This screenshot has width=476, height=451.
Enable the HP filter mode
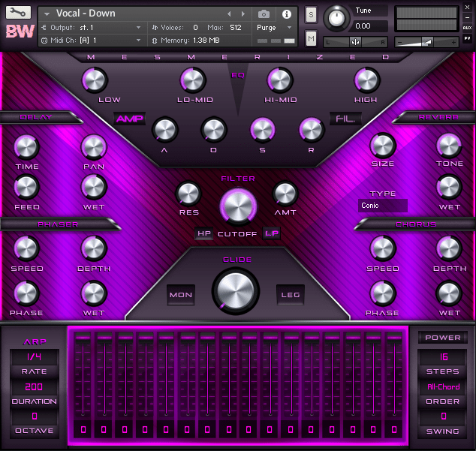pyautogui.click(x=203, y=233)
